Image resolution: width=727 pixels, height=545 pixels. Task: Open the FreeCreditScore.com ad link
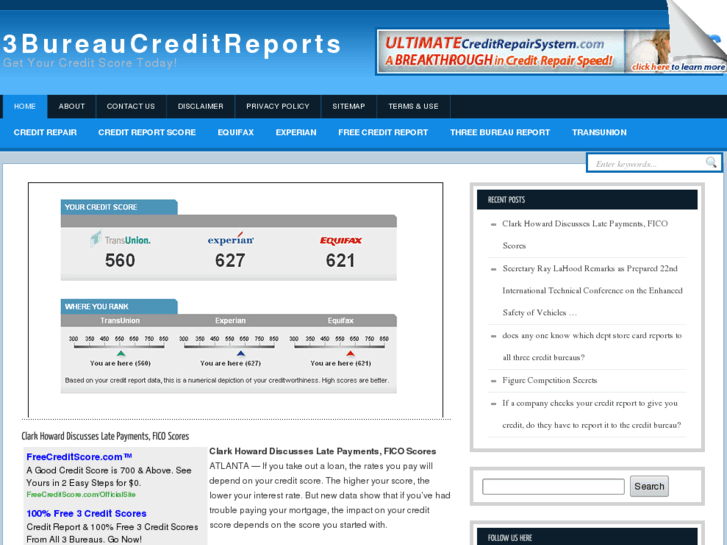[79, 457]
